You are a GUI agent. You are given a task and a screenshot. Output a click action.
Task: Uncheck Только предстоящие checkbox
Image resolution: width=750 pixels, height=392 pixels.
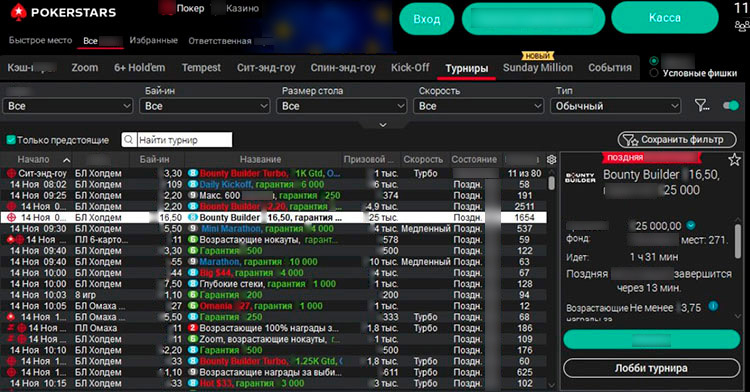11,140
